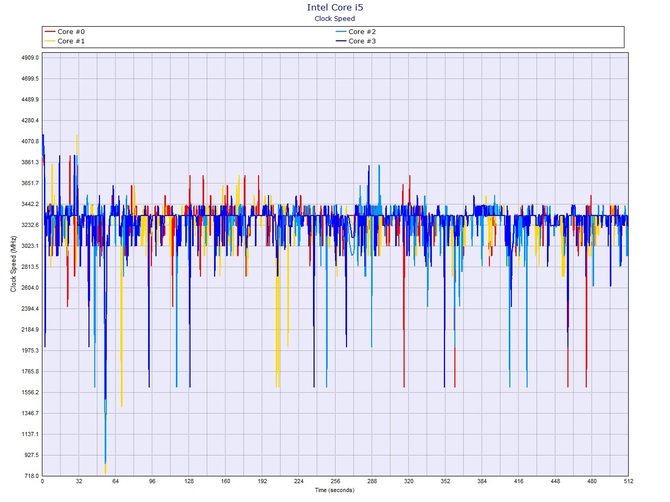Click the 4909.0 y-axis value

[30, 57]
